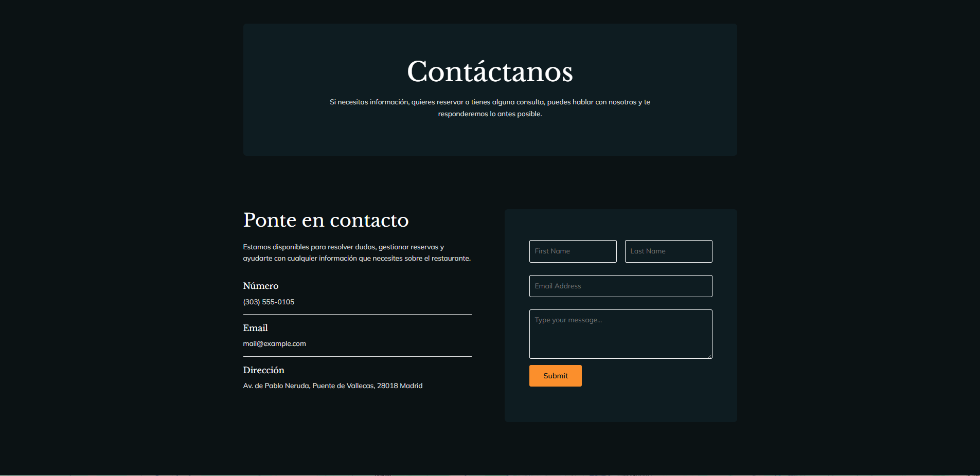The height and width of the screenshot is (476, 980).
Task: Select the paragraph about resolver dudas
Action: click(x=357, y=252)
